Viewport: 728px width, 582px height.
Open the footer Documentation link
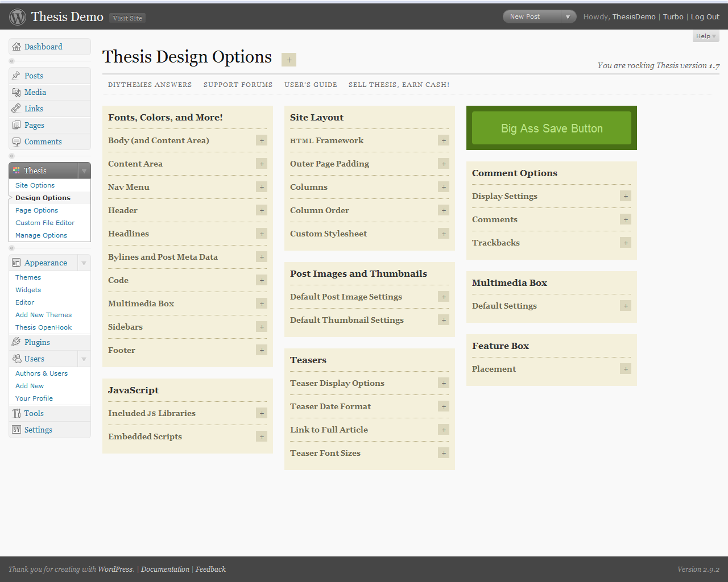[x=165, y=569]
